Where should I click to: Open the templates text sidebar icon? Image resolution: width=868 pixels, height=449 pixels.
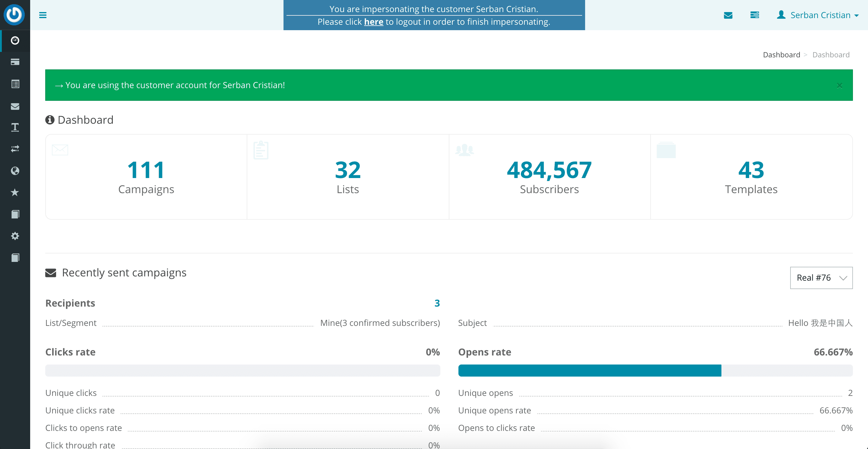[15, 127]
